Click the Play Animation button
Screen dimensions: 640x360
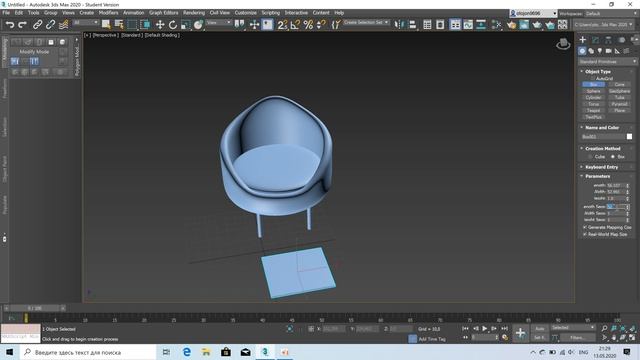click(484, 329)
